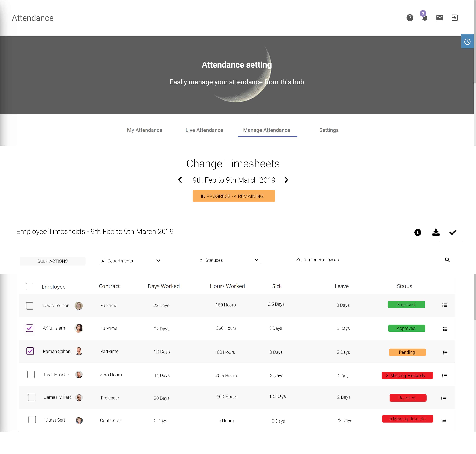Open Raman Sahani row details list icon
476x454 pixels.
445,352
